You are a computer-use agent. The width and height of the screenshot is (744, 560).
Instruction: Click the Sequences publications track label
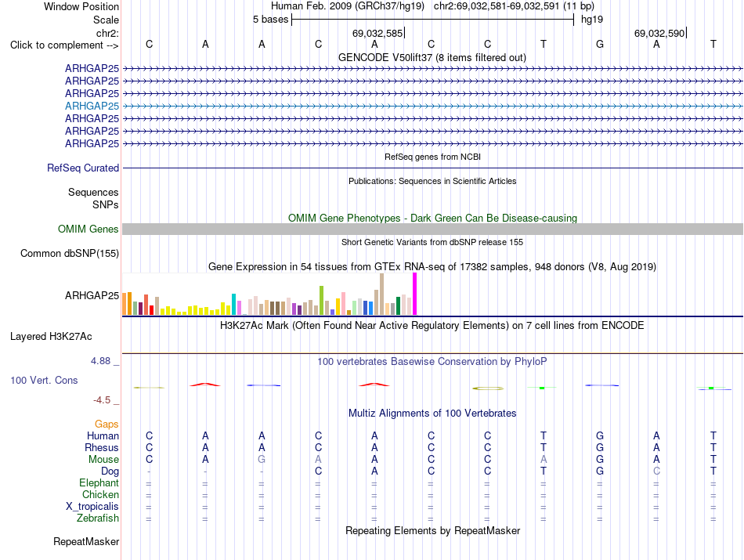[x=93, y=192]
